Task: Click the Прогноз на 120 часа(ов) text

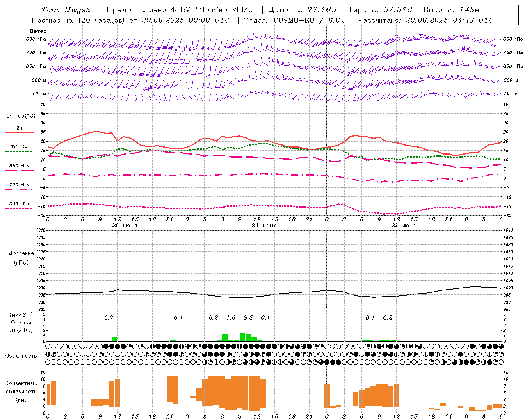Action: pyautogui.click(x=79, y=20)
